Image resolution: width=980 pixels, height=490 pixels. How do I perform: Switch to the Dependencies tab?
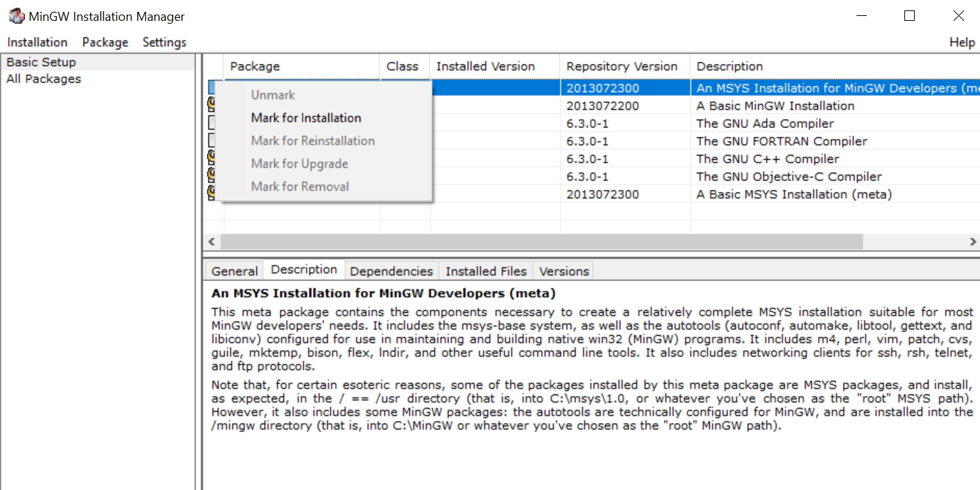click(x=391, y=271)
